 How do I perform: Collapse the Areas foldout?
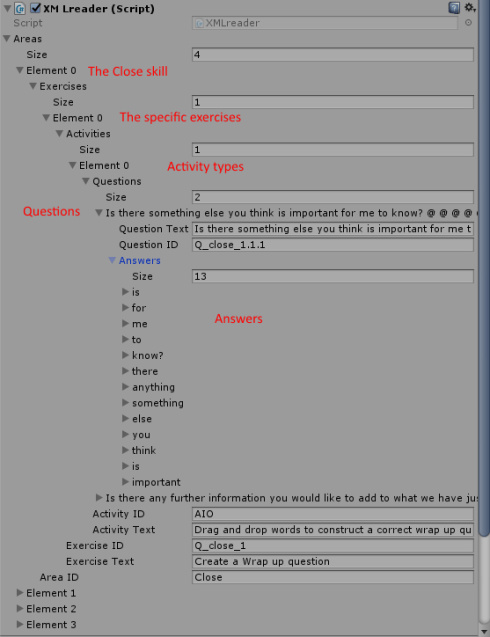pos(7,39)
